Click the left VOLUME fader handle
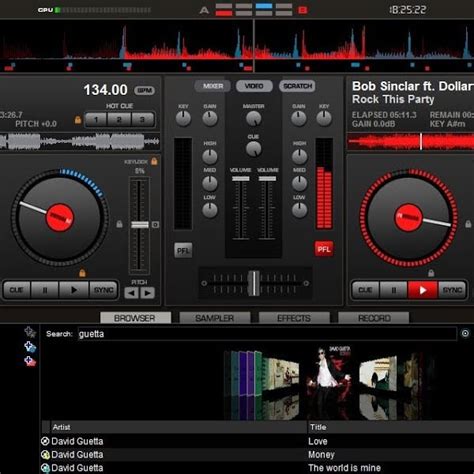Viewport: 474px width, 474px height. 241,179
